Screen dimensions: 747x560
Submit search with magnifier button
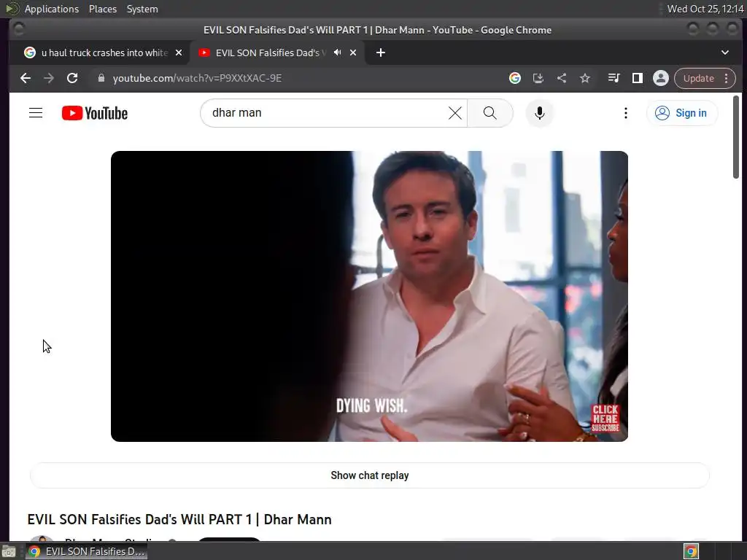point(489,113)
